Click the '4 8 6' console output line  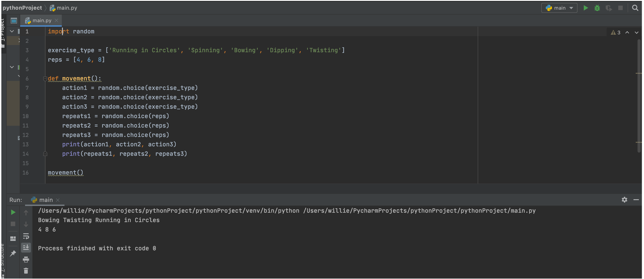[x=47, y=229]
